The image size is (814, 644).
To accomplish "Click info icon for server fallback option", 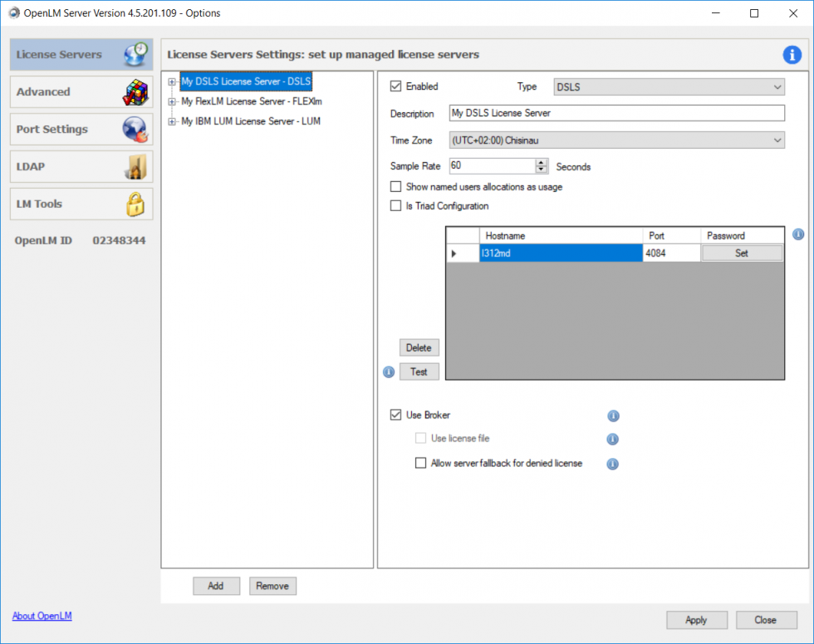I will point(613,464).
